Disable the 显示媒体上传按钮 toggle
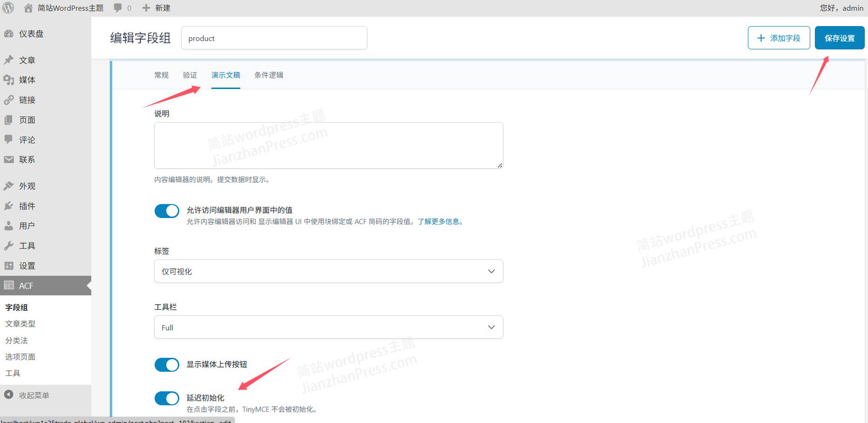This screenshot has width=868, height=423. coord(167,365)
